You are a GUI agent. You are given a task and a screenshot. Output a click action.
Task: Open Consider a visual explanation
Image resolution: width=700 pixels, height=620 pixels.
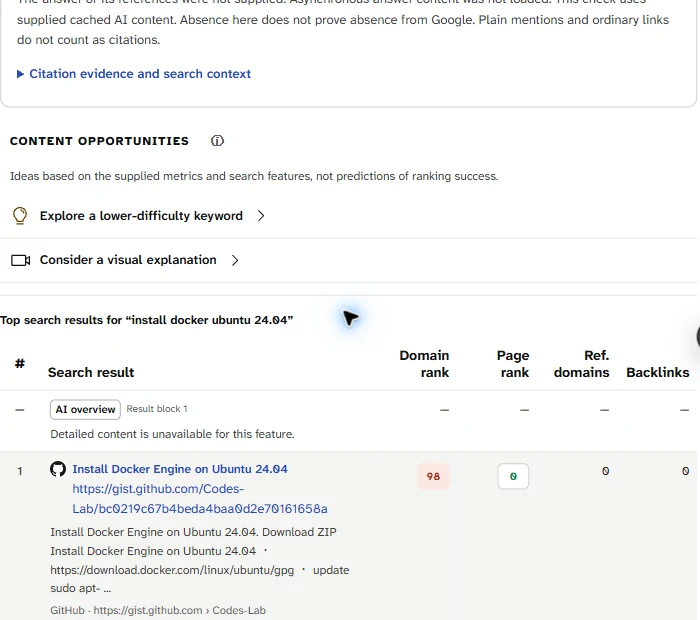coord(128,260)
